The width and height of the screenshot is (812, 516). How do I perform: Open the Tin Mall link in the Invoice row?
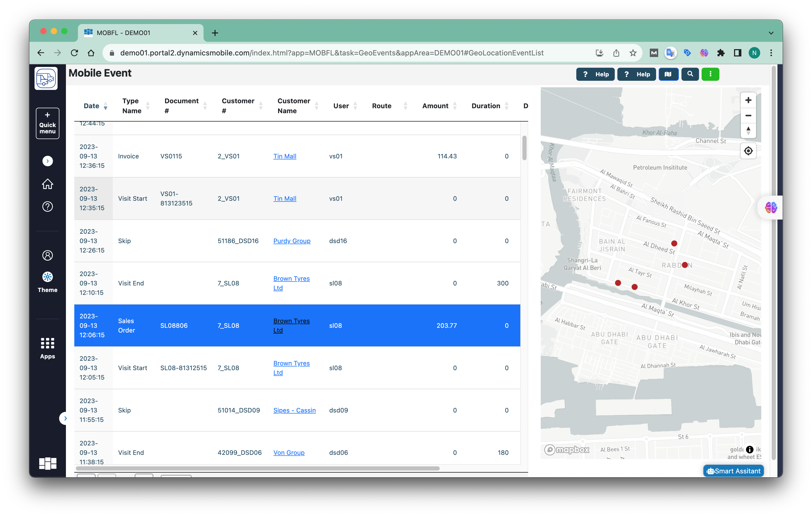[285, 156]
